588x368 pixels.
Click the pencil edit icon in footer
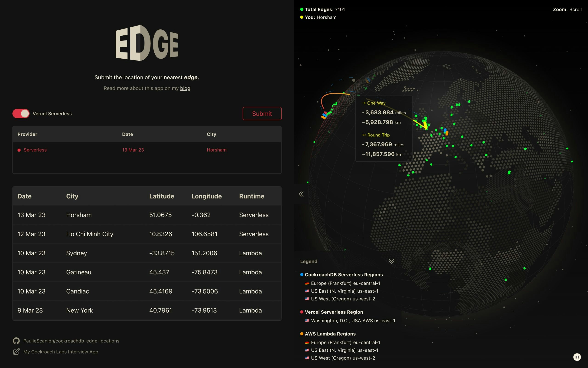[16, 352]
